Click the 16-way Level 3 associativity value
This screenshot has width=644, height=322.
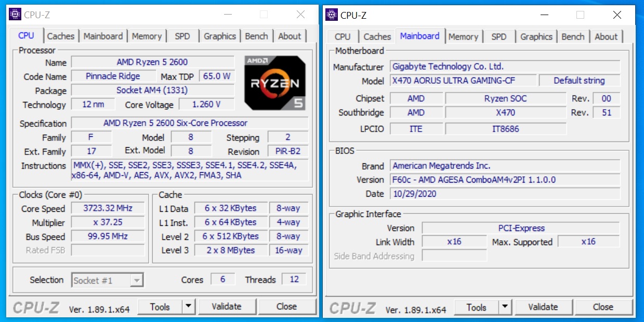pos(288,250)
